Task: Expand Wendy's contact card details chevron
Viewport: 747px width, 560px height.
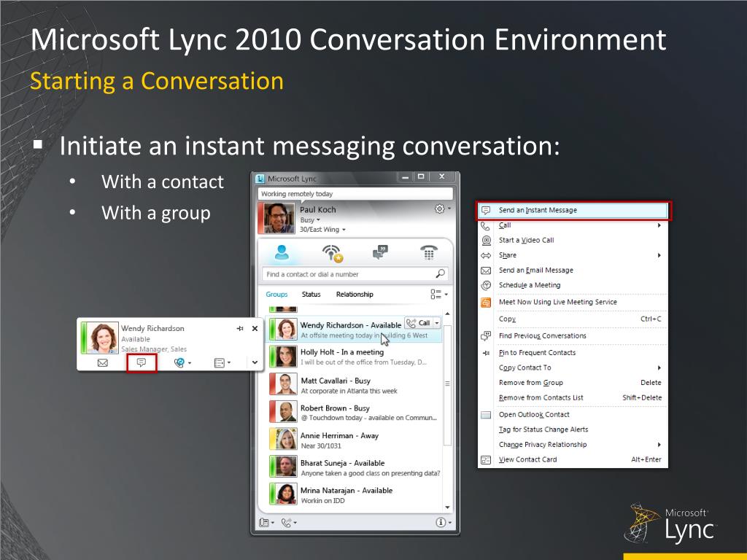Action: pos(255,362)
